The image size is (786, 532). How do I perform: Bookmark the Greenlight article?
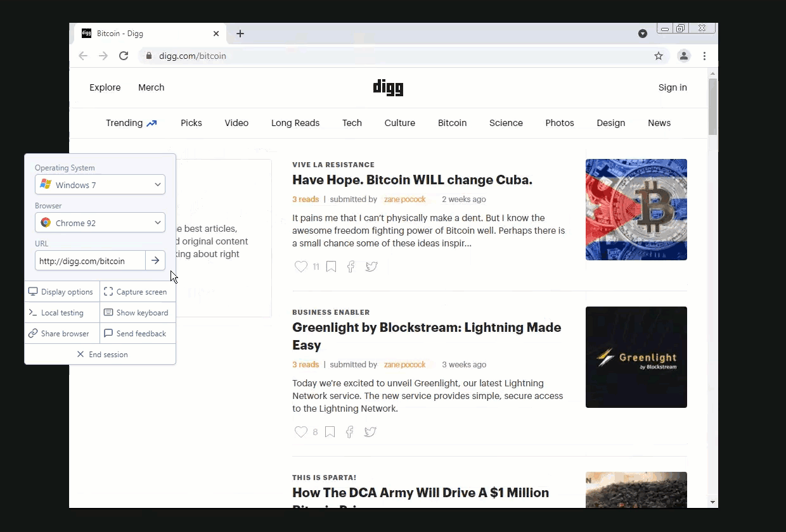tap(330, 432)
